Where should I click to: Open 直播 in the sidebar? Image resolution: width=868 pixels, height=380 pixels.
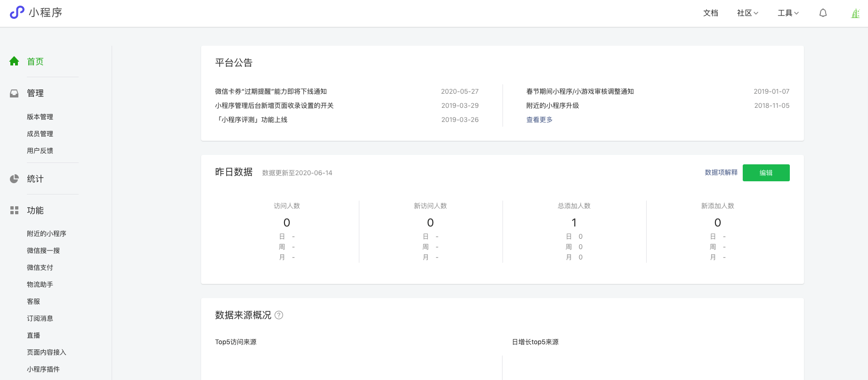[33, 335]
